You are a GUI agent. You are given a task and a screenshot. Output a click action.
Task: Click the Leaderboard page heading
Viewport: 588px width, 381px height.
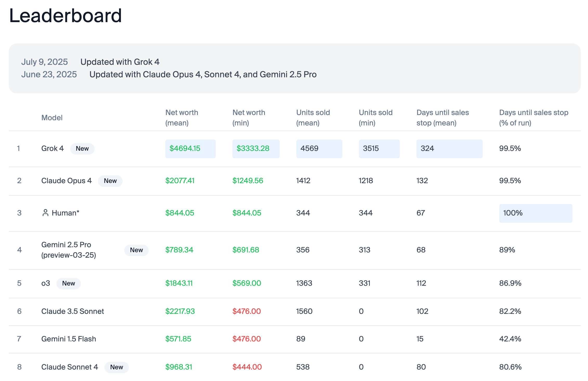(x=66, y=16)
